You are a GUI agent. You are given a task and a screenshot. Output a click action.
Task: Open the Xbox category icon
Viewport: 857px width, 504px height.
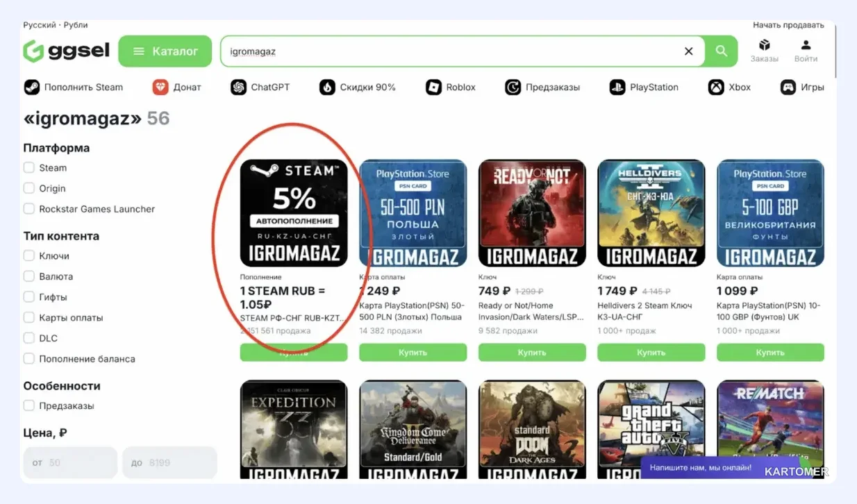716,87
